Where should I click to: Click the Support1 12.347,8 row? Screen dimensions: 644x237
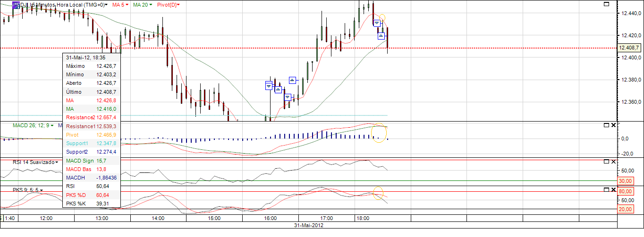(x=92, y=143)
